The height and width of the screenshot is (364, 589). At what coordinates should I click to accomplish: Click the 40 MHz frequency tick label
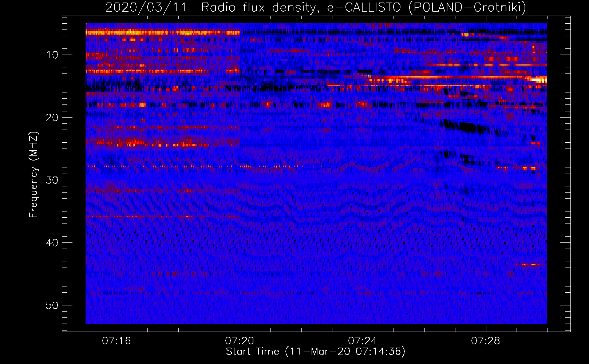pyautogui.click(x=52, y=243)
